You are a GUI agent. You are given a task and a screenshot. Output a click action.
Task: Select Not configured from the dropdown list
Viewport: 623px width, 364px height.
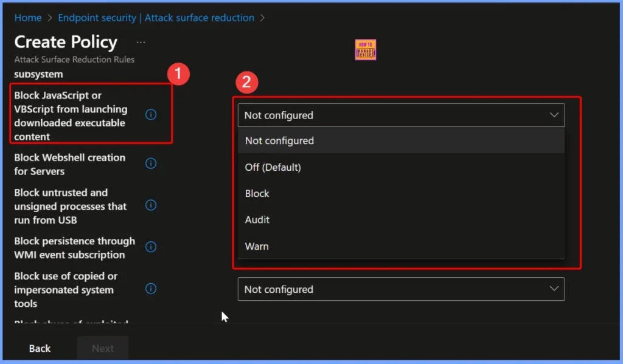[279, 140]
